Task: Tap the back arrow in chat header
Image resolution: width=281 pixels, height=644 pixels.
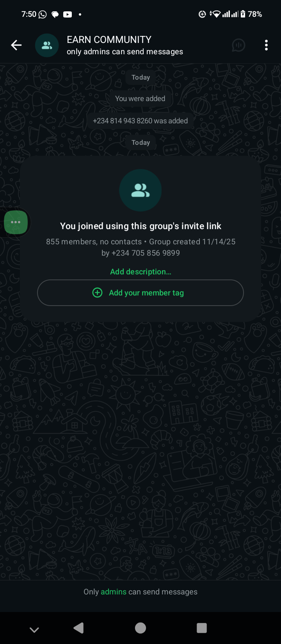Action: pos(16,45)
